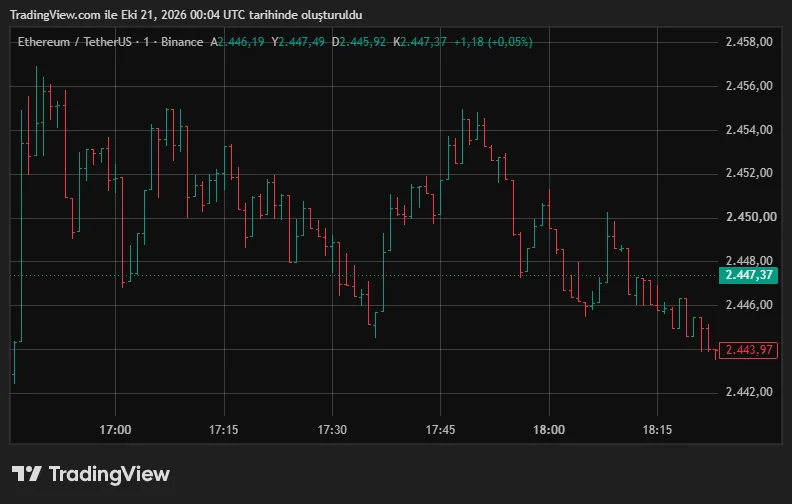
Task: Click the 2.454,00 price axis label
Action: (x=749, y=130)
